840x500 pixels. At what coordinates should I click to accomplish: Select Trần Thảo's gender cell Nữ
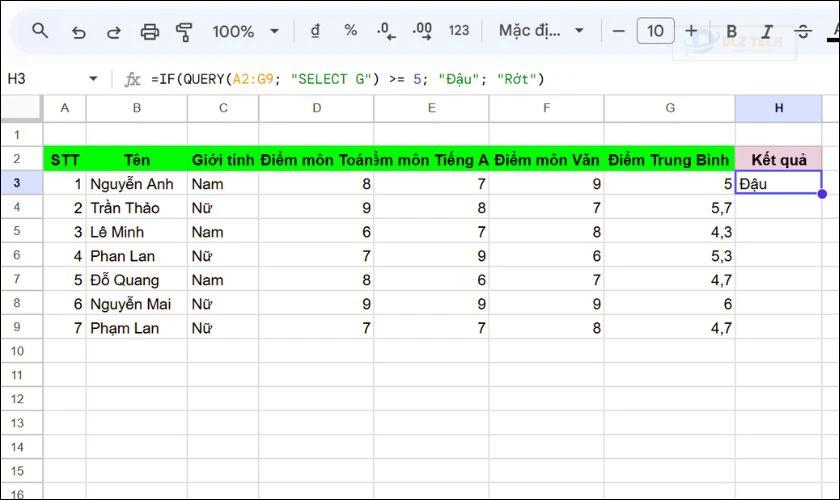(x=223, y=208)
